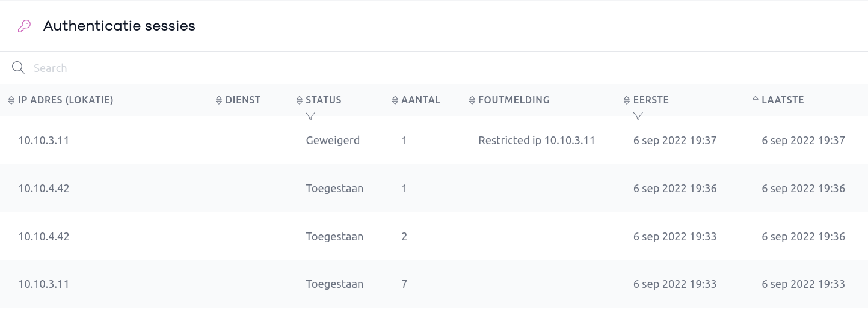The image size is (868, 310).
Task: Click Toegestaan status in the 19:36 row
Action: pyautogui.click(x=334, y=189)
